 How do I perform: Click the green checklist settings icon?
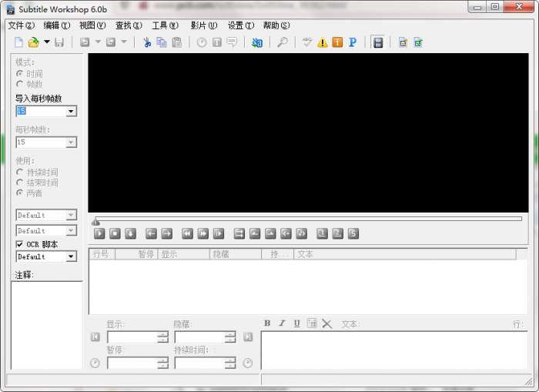418,42
